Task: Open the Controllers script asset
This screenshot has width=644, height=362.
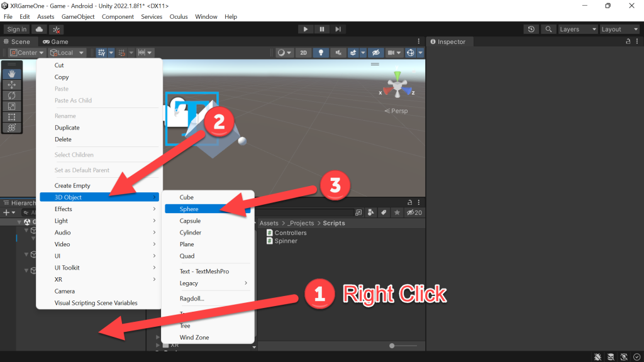Action: (287, 233)
